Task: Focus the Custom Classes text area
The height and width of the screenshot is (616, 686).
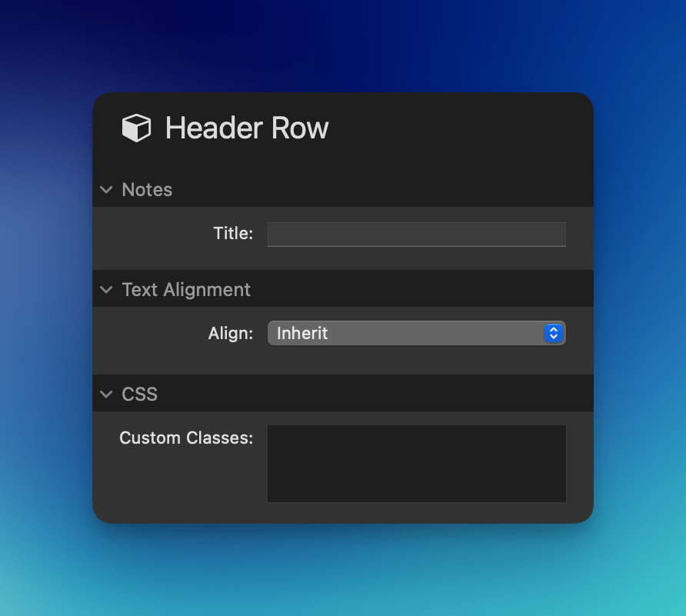Action: pyautogui.click(x=416, y=464)
